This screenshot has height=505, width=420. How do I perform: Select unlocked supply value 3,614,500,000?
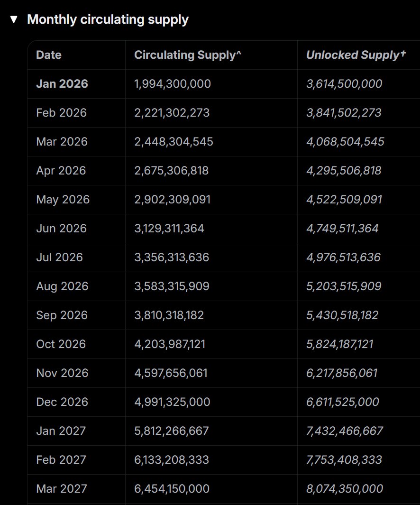click(x=344, y=84)
